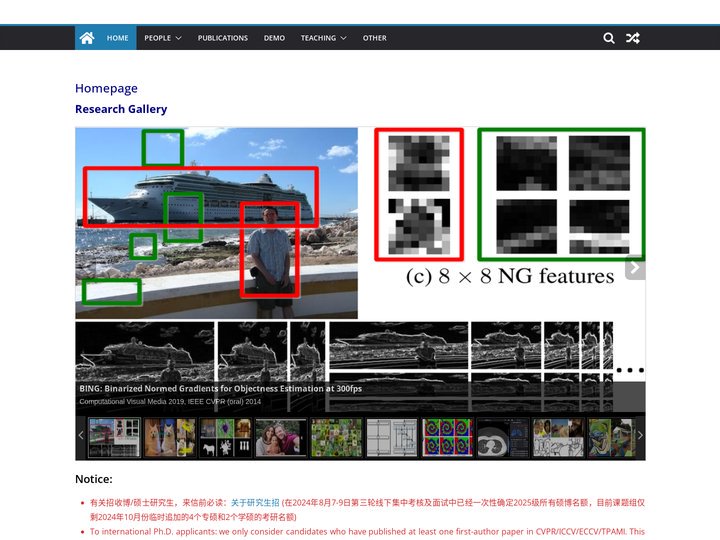Expand the People menu chevron
Viewport: 720px width, 540px height.
tap(179, 38)
